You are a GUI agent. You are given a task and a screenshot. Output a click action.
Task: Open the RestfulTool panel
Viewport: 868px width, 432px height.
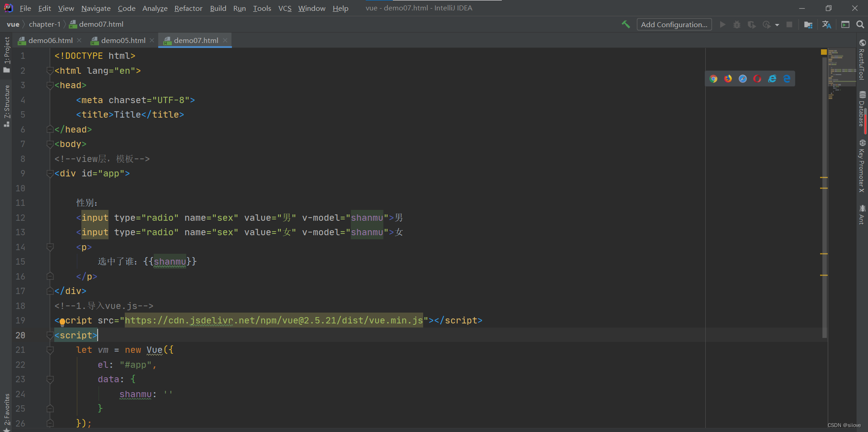(863, 63)
